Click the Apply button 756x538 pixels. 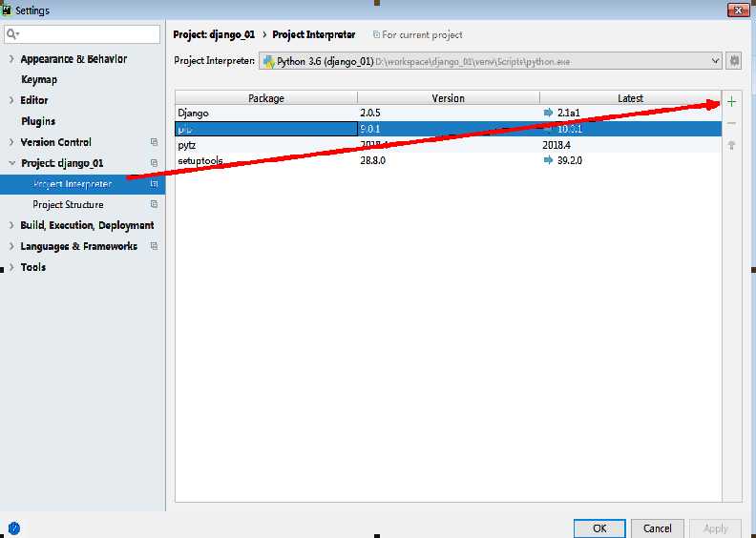(716, 528)
